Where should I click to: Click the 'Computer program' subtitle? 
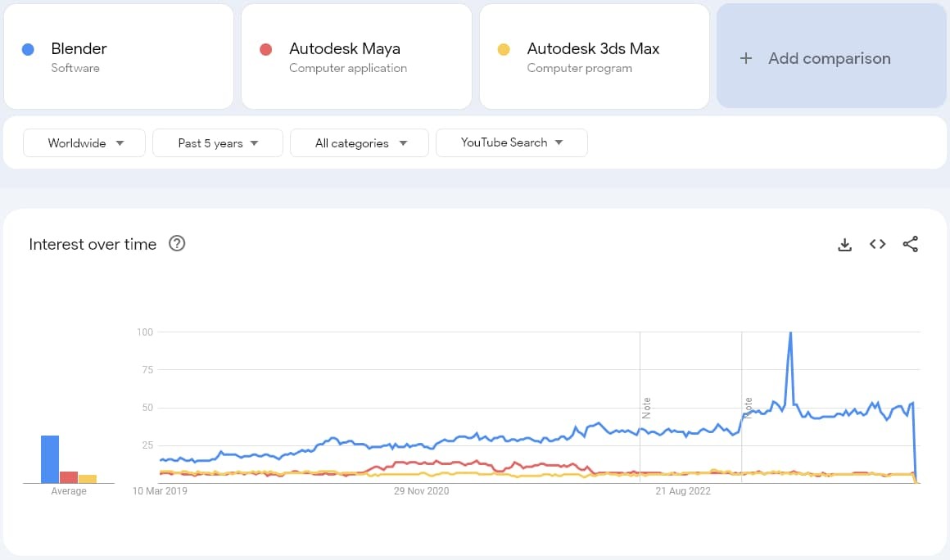point(579,68)
